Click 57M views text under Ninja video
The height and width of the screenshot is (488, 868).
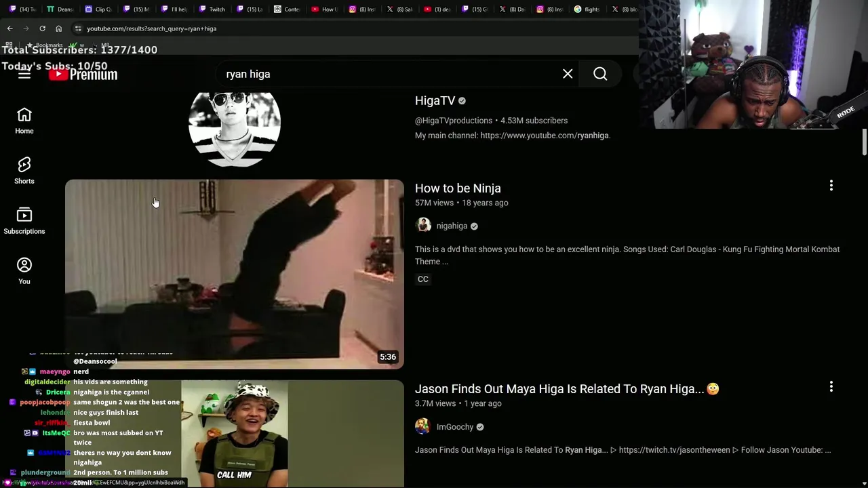pyautogui.click(x=434, y=203)
